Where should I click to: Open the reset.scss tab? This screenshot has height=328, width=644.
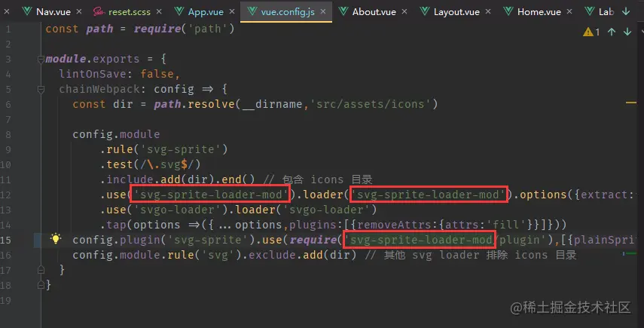[x=129, y=12]
